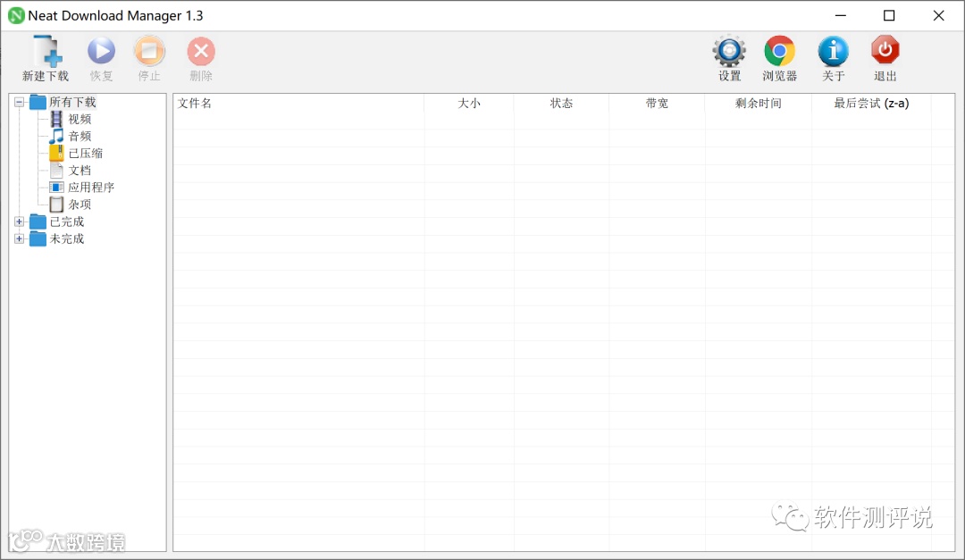Screen dimensions: 965x560
Task: Sort by the 大小 column header
Action: point(469,104)
